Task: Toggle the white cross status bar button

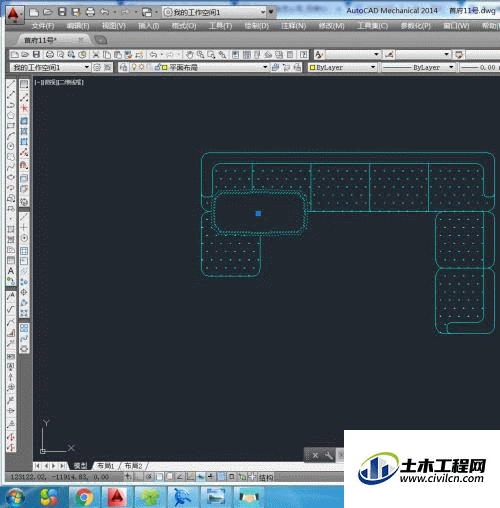Action: click(x=252, y=477)
